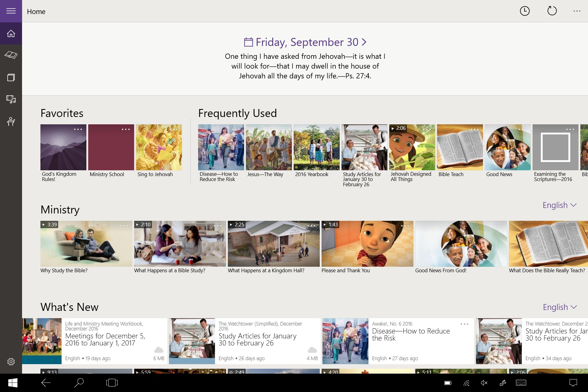Download Meetings for December 5 cloud icon
This screenshot has width=588, height=392.
pos(159,350)
